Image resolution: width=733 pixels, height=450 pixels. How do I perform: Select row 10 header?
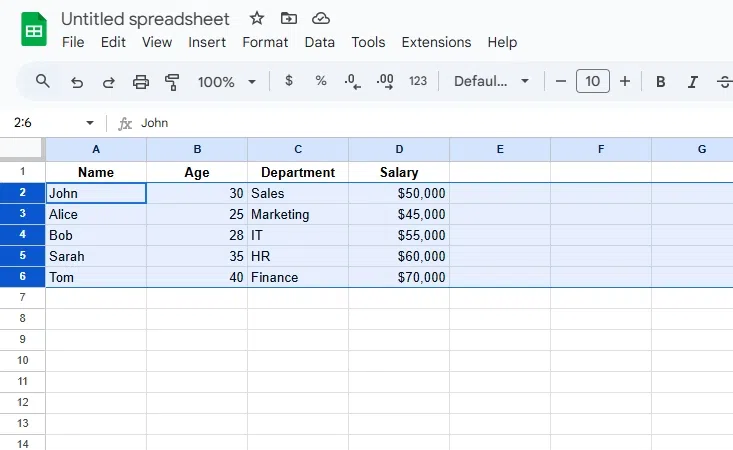22,361
